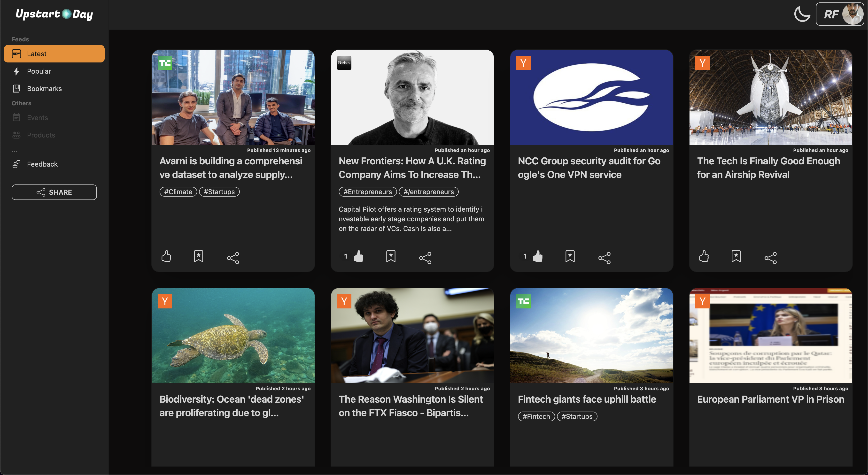Click the #Startups tag on Avarni card
This screenshot has height=475, width=868.
coord(219,192)
